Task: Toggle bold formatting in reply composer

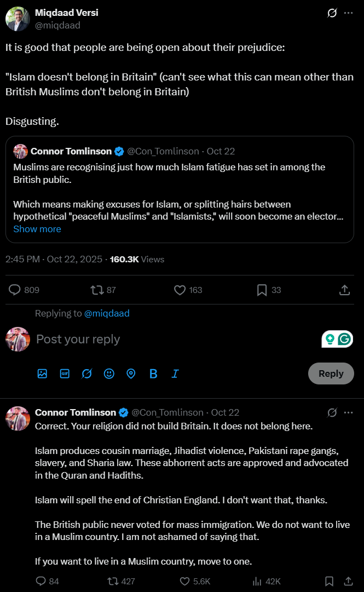Action: tap(153, 373)
